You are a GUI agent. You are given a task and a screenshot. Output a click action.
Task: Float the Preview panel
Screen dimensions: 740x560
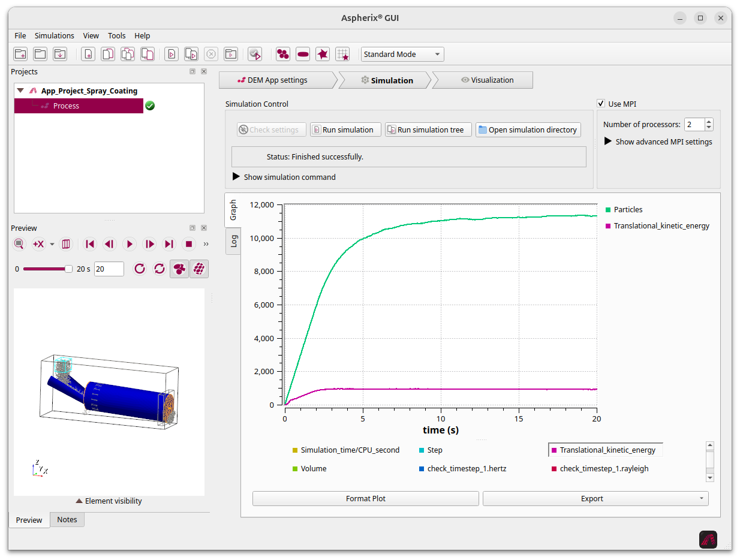(192, 228)
